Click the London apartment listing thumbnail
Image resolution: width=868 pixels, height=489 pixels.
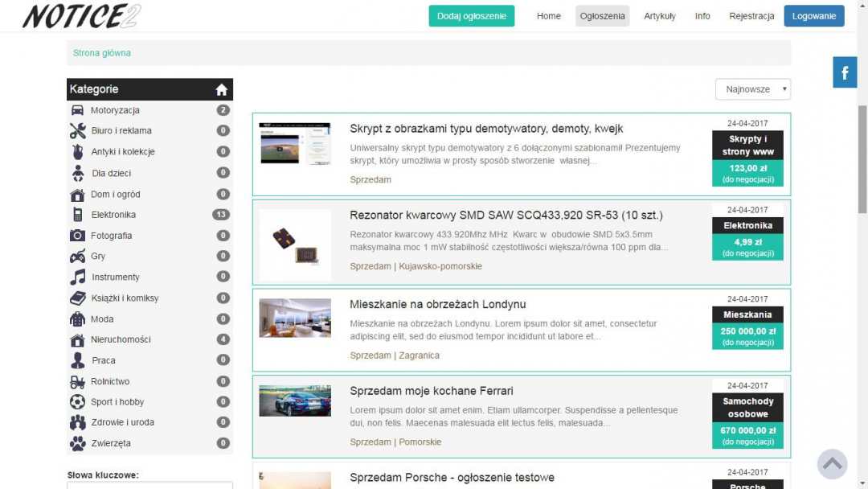[x=295, y=318]
